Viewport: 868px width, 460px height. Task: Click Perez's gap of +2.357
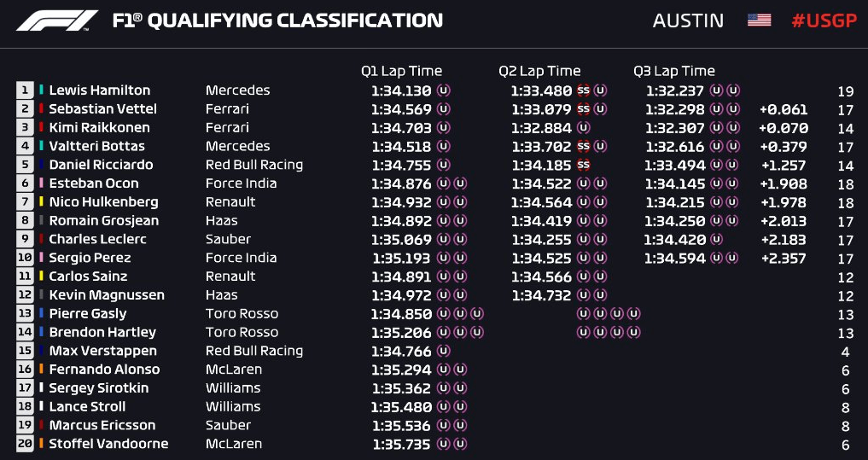pos(784,258)
